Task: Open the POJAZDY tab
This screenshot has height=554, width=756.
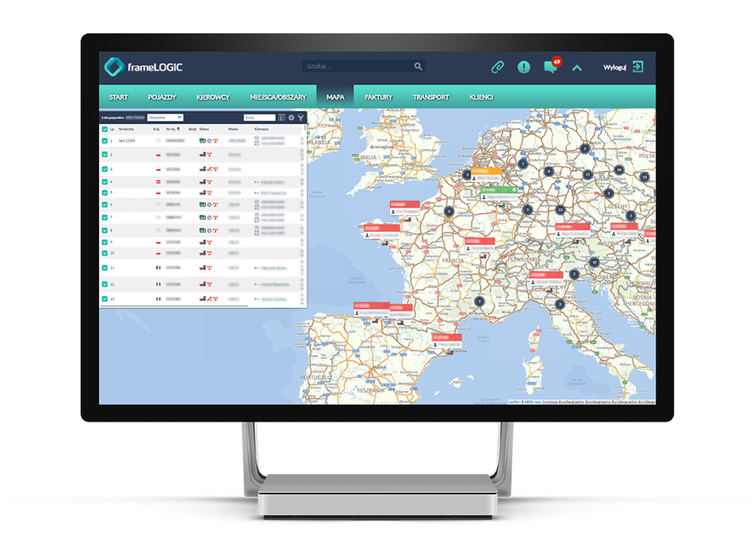Action: click(162, 98)
